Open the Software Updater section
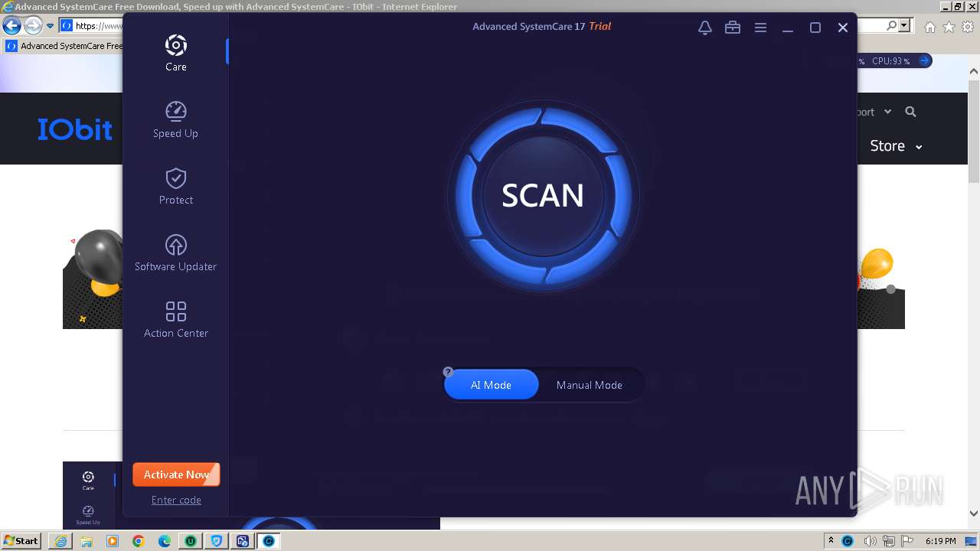 175,253
